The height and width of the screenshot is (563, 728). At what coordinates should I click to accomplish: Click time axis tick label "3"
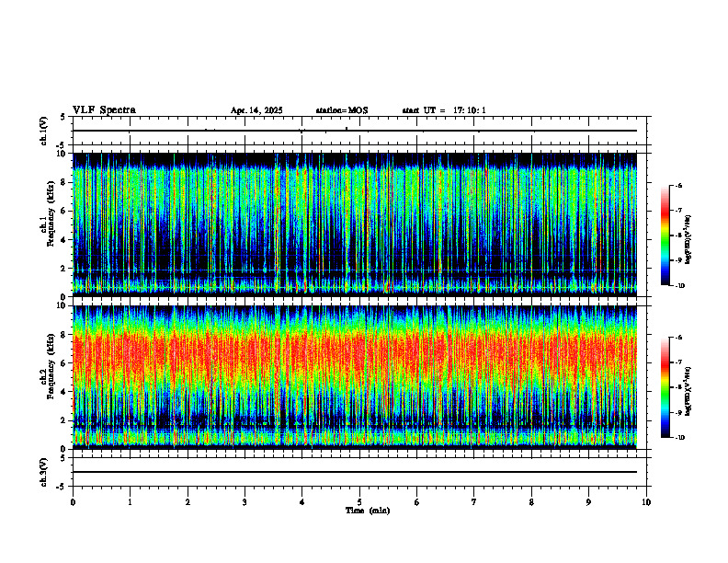[x=245, y=502]
